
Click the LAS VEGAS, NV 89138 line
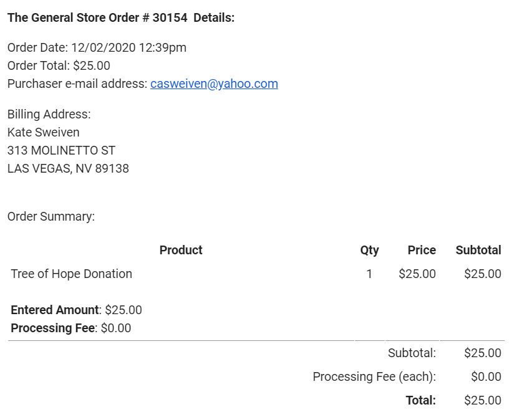(x=68, y=168)
